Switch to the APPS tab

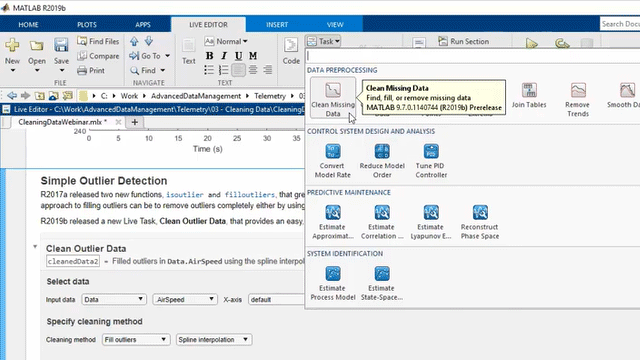143,24
